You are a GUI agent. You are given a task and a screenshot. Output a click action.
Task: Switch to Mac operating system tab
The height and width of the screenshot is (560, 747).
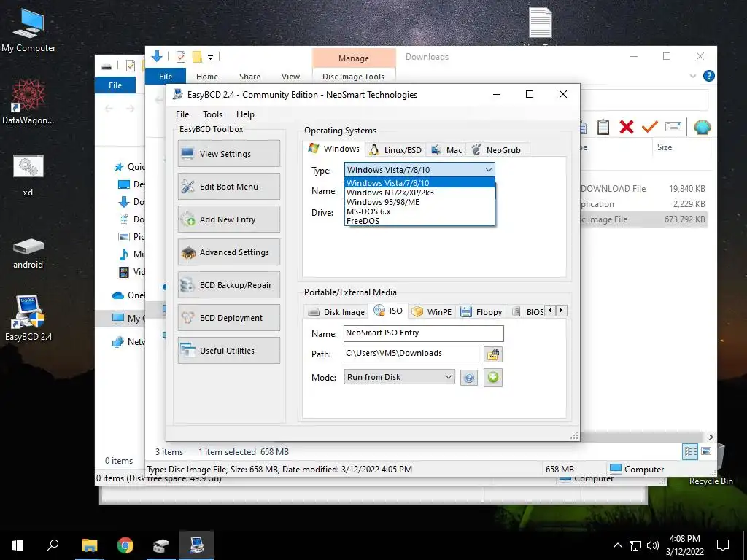click(446, 150)
